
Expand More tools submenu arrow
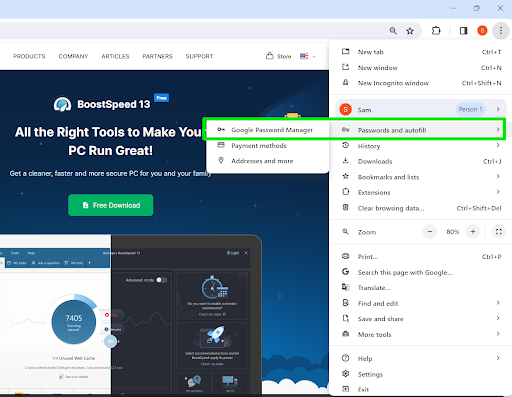(x=498, y=334)
